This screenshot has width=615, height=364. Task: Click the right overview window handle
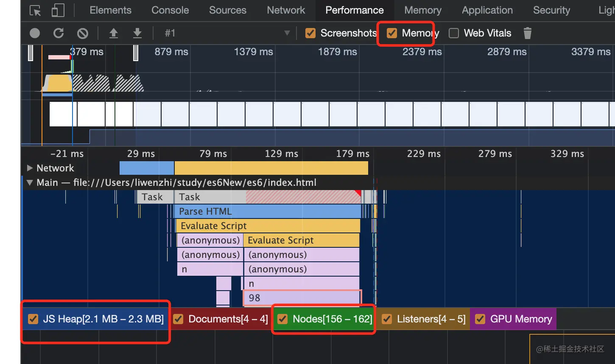click(x=136, y=53)
